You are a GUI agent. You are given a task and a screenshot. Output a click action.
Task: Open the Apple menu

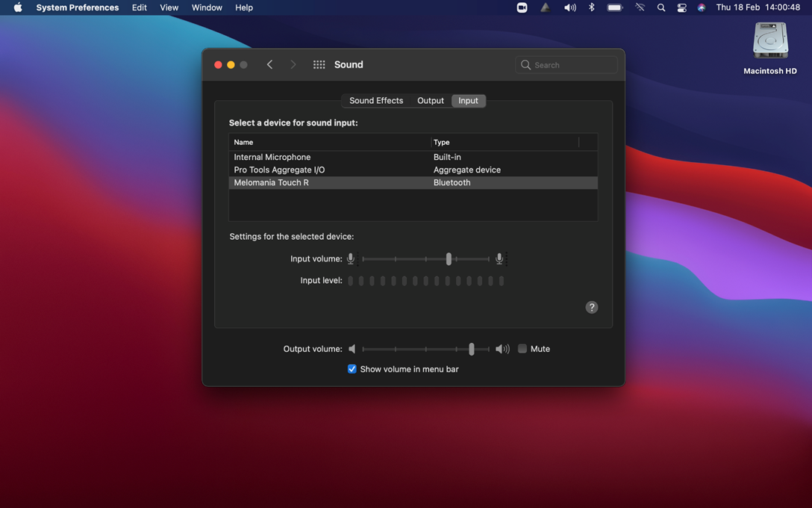(x=18, y=7)
